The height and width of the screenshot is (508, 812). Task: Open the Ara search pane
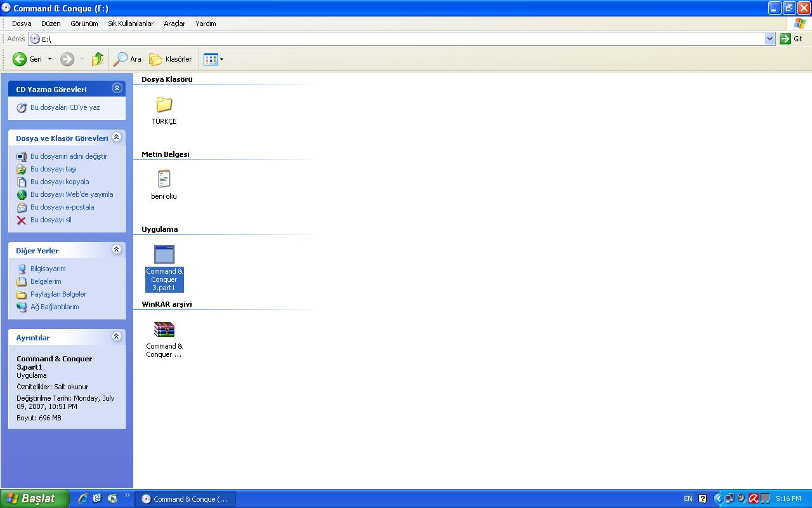[127, 59]
